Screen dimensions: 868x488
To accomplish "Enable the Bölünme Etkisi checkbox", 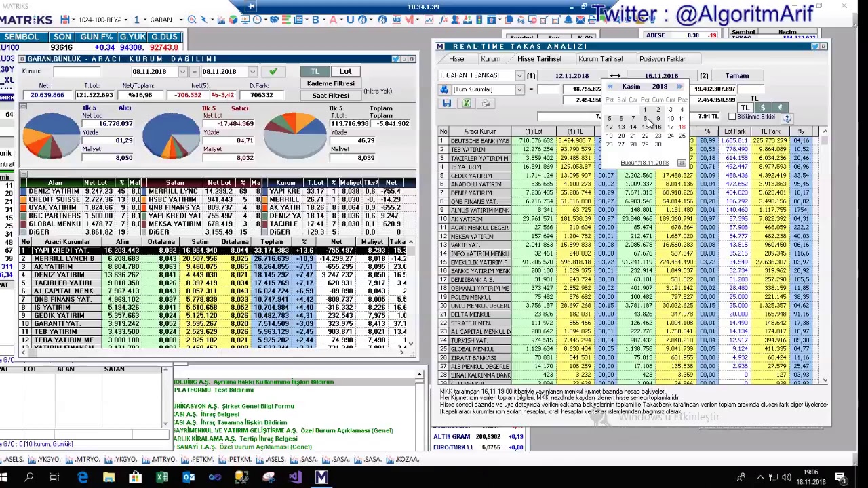I will click(732, 117).
